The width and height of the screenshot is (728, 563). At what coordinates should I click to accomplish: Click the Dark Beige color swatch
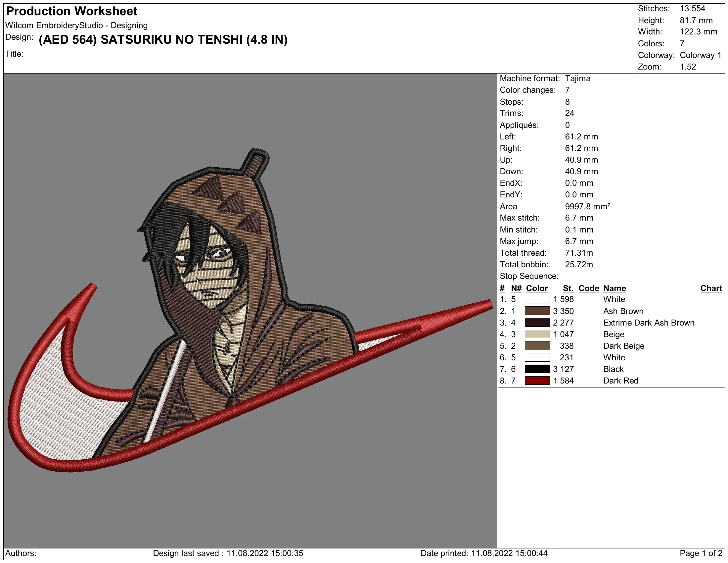point(537,346)
